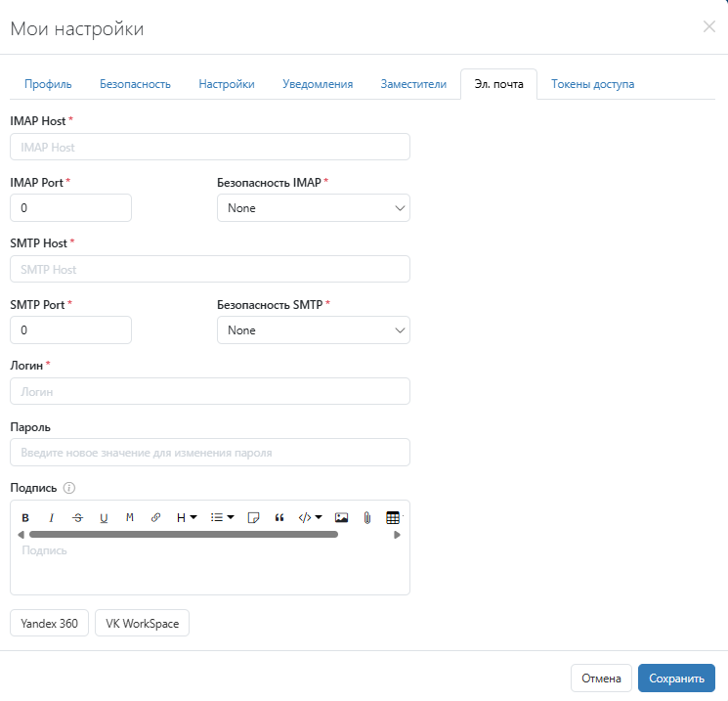Viewport: 728px width, 701px height.
Task: Click the VK WorkSpace preset button
Action: [x=142, y=623]
